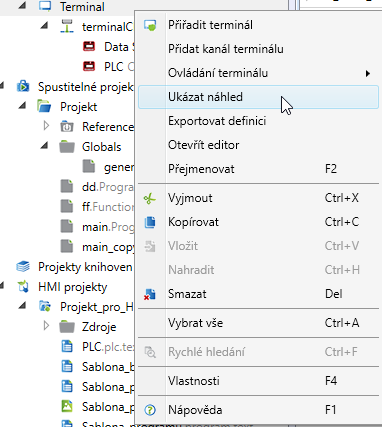Collapse the Globals folder node
Screen dimensions: 382x427
point(45,146)
